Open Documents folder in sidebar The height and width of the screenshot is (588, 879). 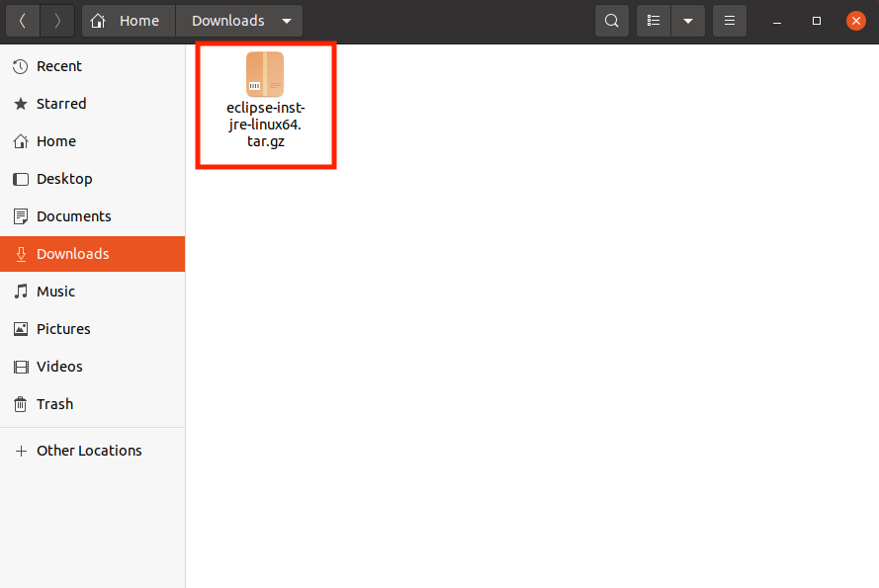pyautogui.click(x=93, y=216)
